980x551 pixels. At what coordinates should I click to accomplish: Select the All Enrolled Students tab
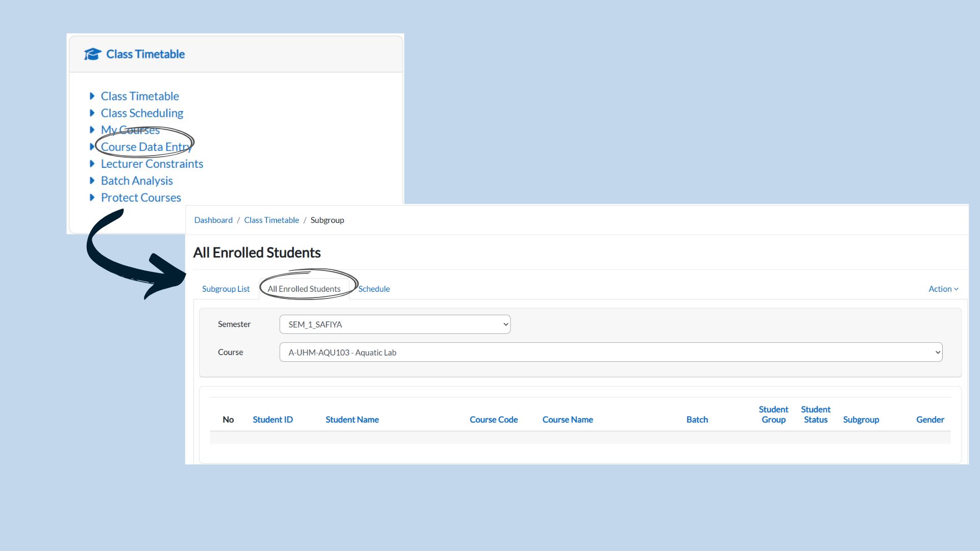tap(304, 289)
